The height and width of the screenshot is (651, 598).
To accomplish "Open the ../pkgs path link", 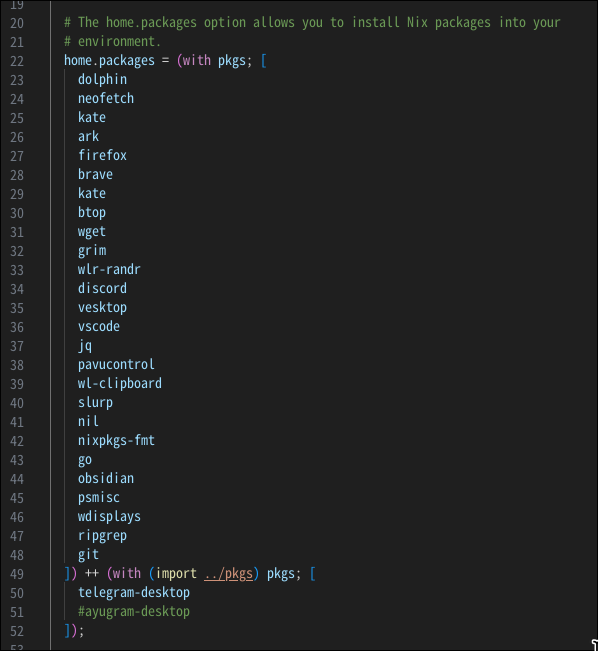I will click(228, 574).
